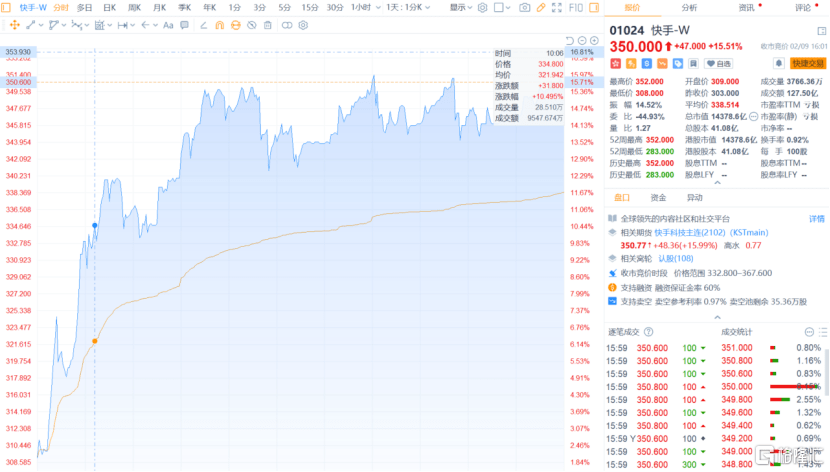Screen dimensions: 830x472
Task: Delete drawings with the trash icon
Action: (268, 25)
